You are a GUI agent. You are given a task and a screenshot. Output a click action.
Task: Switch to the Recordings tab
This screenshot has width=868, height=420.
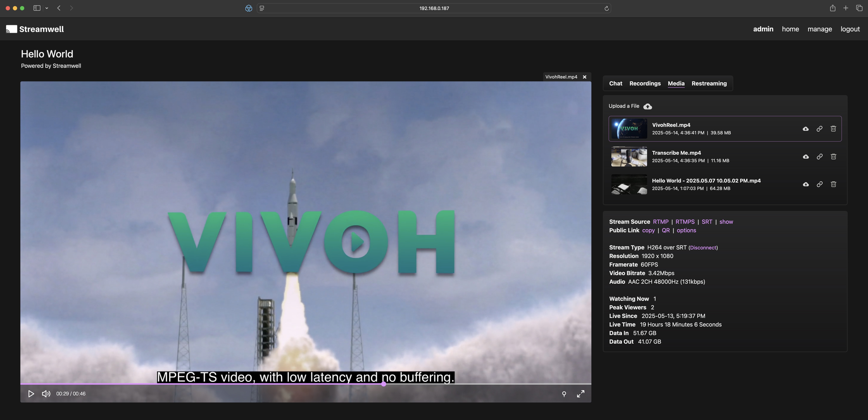click(645, 84)
